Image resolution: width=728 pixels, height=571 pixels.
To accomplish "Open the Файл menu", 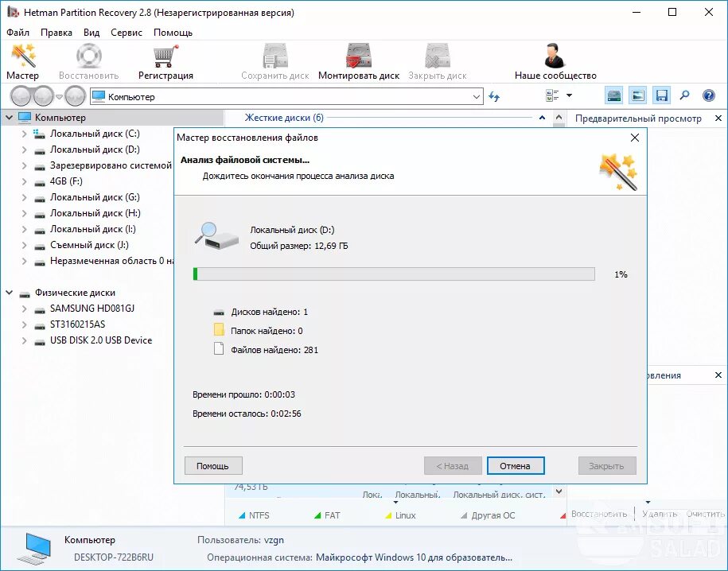I will [18, 33].
